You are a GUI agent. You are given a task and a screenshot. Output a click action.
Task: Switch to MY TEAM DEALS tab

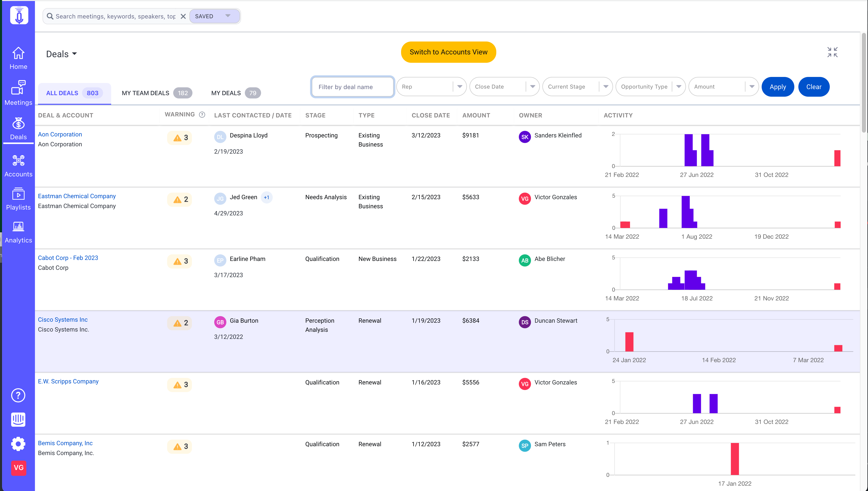point(157,93)
